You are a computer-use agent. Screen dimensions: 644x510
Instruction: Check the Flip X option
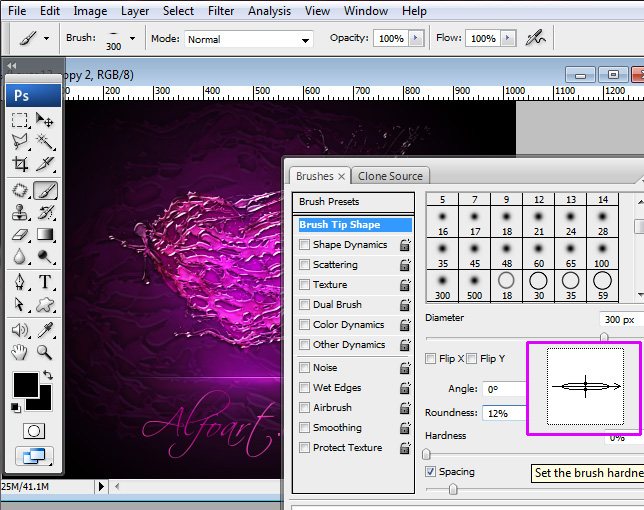[431, 359]
